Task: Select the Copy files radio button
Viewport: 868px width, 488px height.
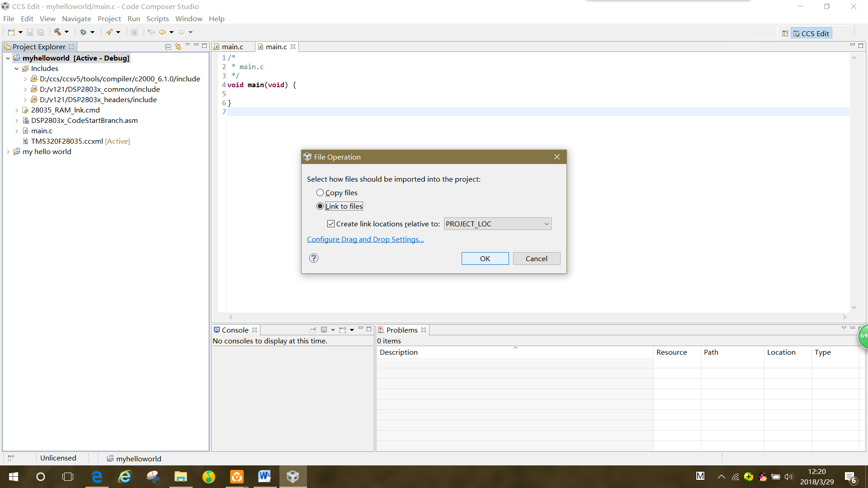Action: [320, 192]
